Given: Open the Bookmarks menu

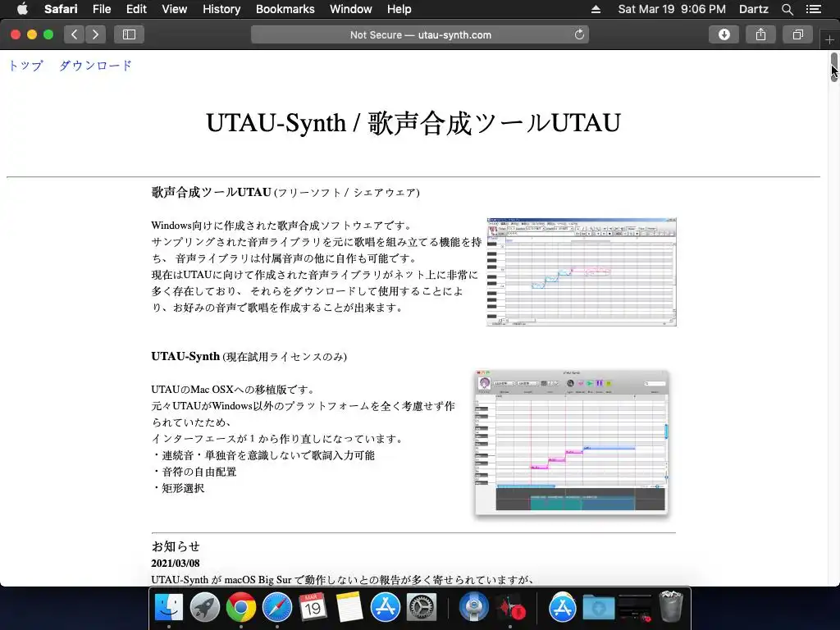Looking at the screenshot, I should [285, 9].
